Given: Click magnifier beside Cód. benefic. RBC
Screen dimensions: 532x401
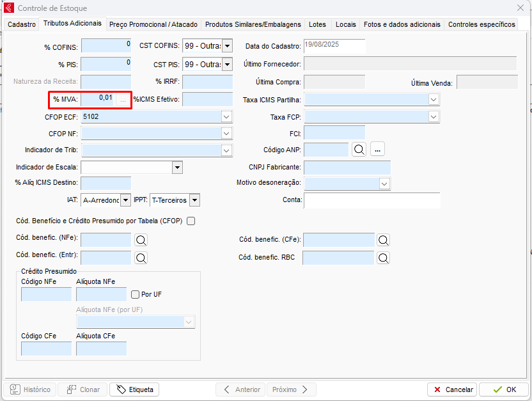Looking at the screenshot, I should (383, 258).
